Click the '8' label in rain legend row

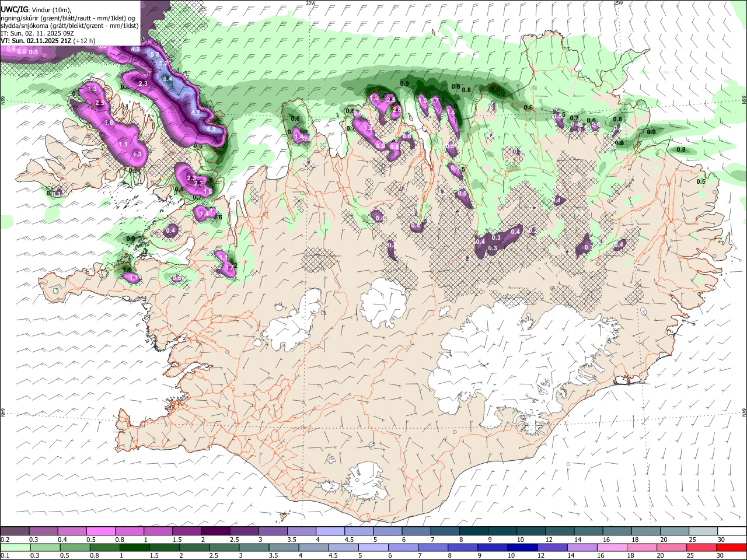pyautogui.click(x=450, y=556)
